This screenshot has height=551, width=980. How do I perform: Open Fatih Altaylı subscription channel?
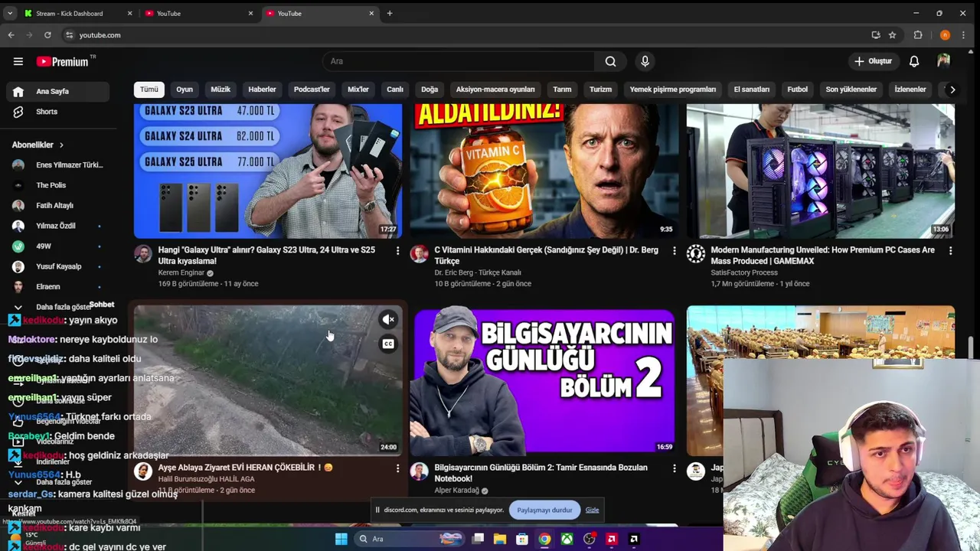(57, 206)
